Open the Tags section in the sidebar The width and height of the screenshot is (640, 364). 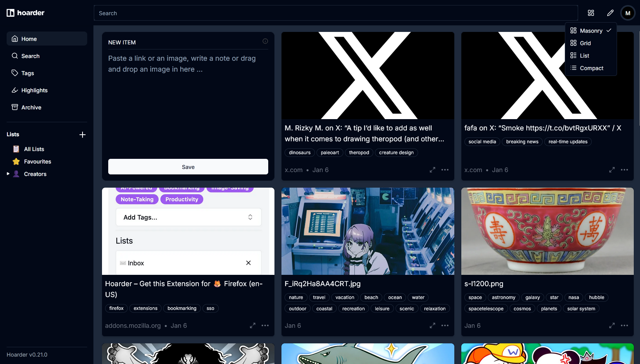tap(27, 73)
